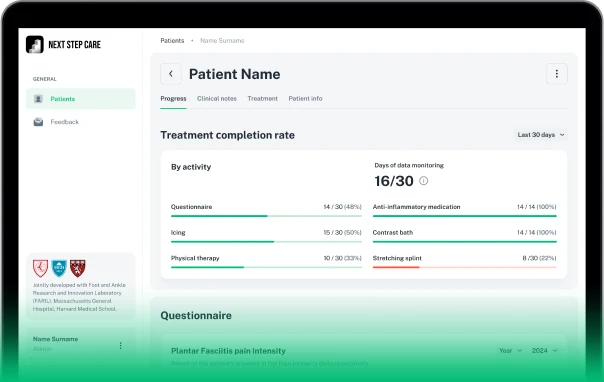
Task: Click the Feedback inbox icon
Action: click(x=38, y=122)
